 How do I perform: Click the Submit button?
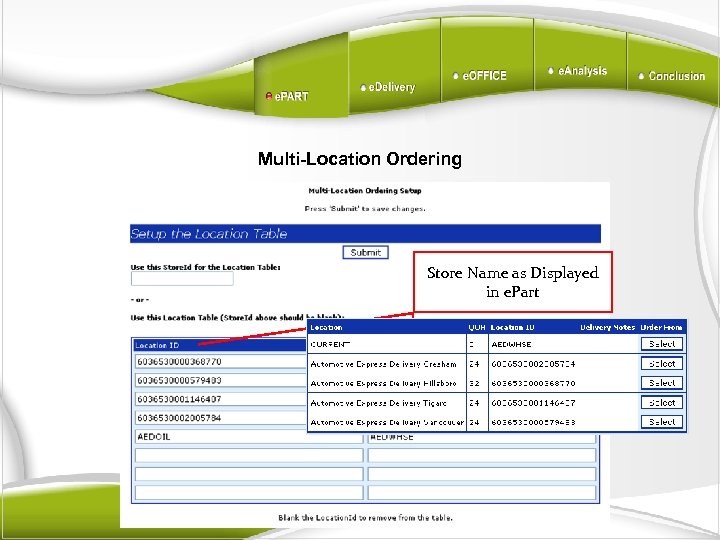pyautogui.click(x=366, y=252)
